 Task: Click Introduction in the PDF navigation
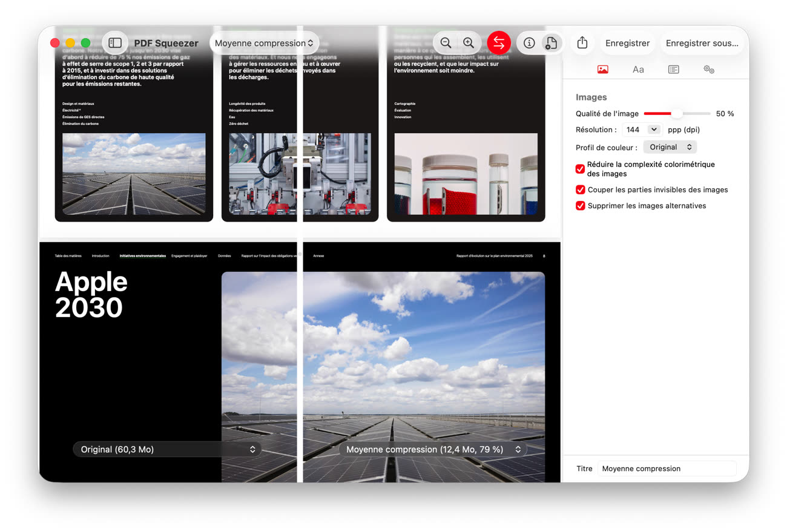click(100, 256)
